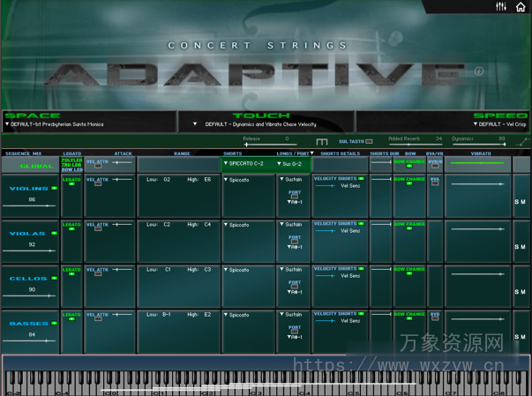Select TRU LEG legato mode

tap(71, 165)
